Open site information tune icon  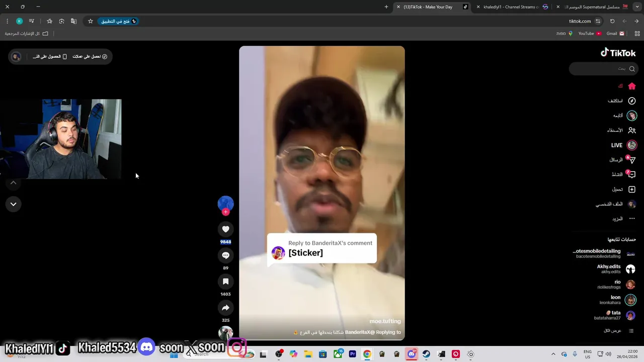598,21
